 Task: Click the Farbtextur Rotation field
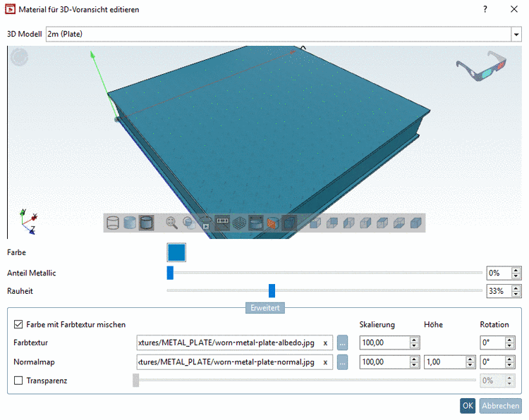(492, 342)
